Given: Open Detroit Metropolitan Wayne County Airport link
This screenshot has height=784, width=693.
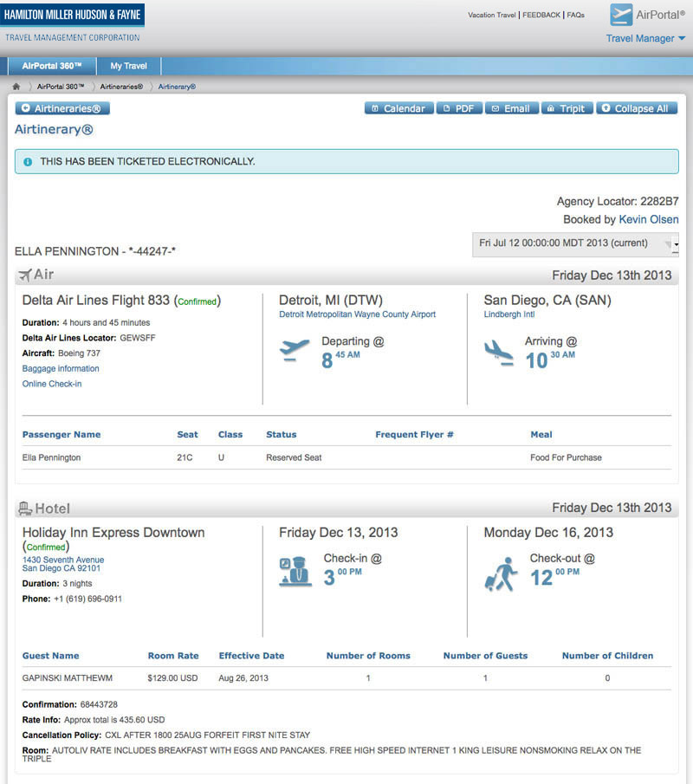Looking at the screenshot, I should pos(357,314).
